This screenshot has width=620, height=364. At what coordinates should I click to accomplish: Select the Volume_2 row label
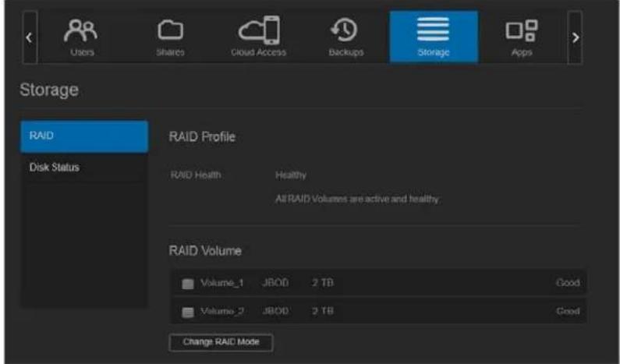coord(221,312)
